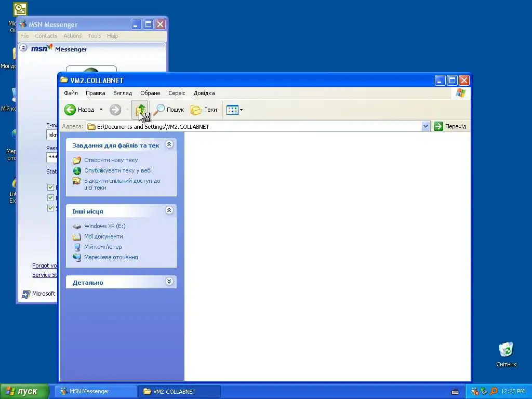
Task: Go back with the Назад button
Action: (x=79, y=110)
